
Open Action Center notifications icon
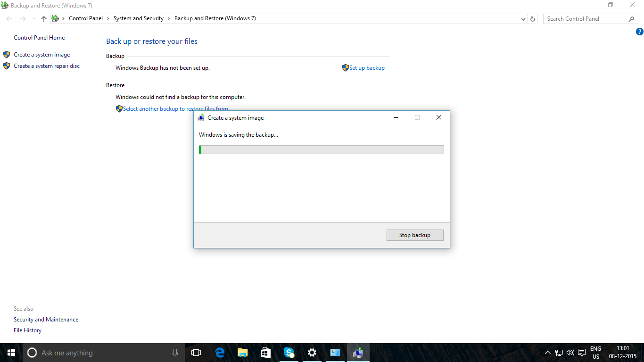coord(582,353)
